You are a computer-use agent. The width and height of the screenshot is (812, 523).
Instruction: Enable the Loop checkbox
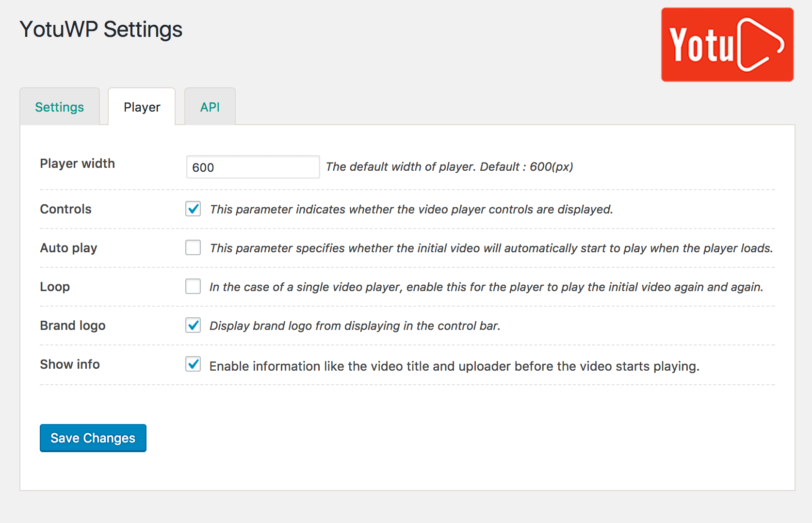click(x=193, y=287)
